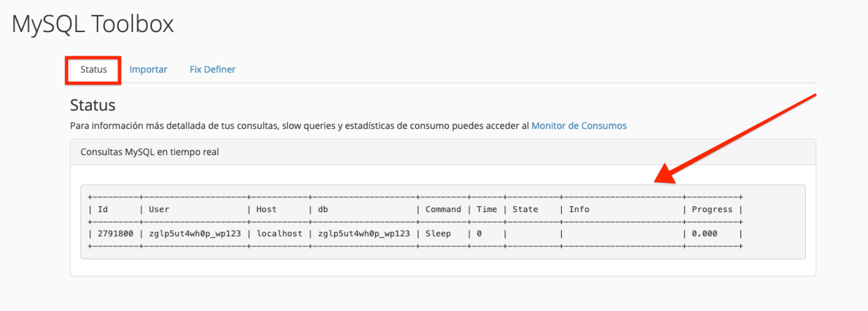
Task: Click the State column header
Action: 525,210
